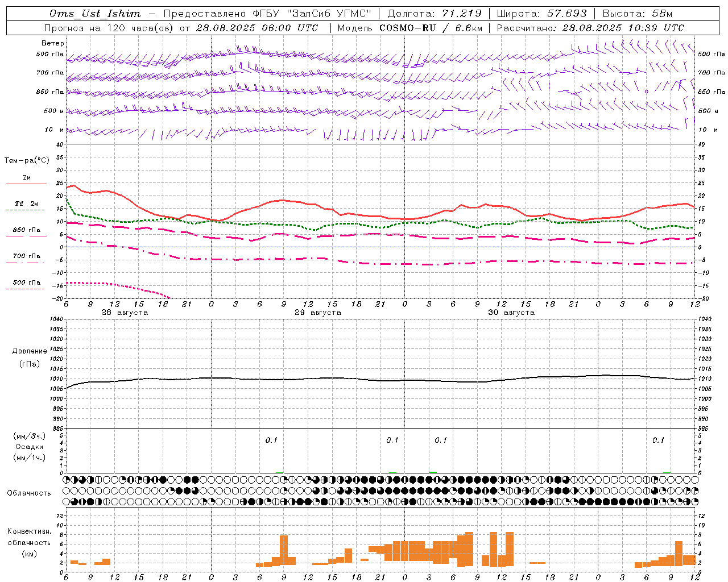Viewport: 728px width, 582px height.
Task: Click the "Рассчитано: 28.08.2025 10:39 UTC" text
Action: coord(590,28)
